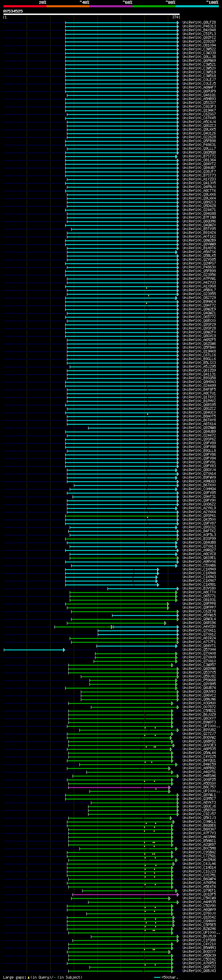Select the UniRef100_B7ST72 label
Image resolution: width=222 pixels, height=980 pixels.
pos(199,156)
